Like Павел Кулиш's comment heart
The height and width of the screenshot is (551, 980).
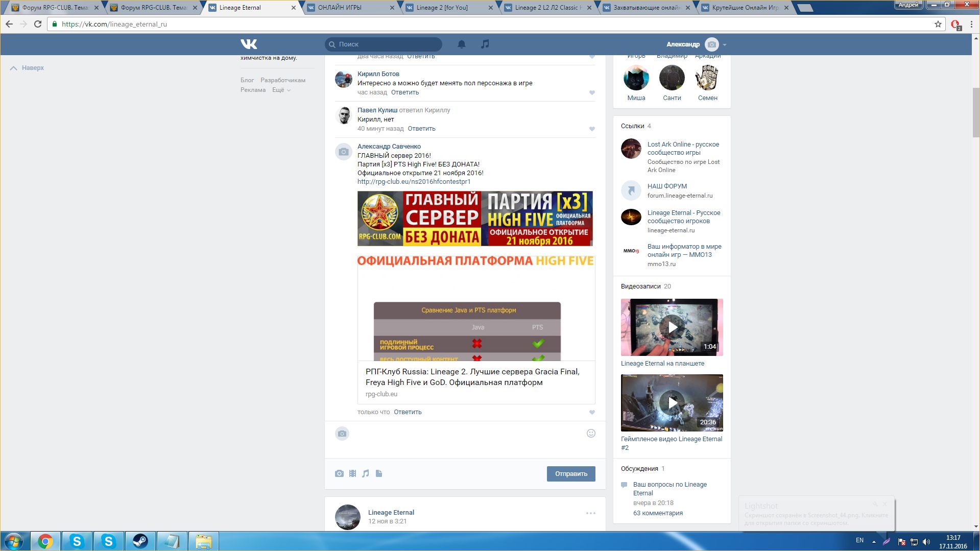(x=592, y=129)
